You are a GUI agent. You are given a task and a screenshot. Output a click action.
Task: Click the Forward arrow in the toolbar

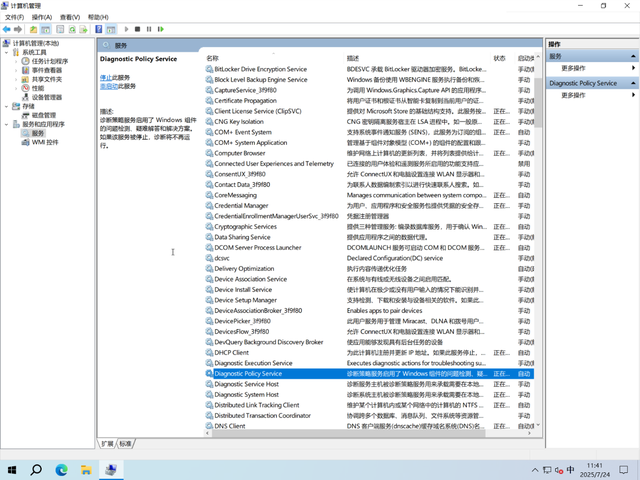point(18,29)
